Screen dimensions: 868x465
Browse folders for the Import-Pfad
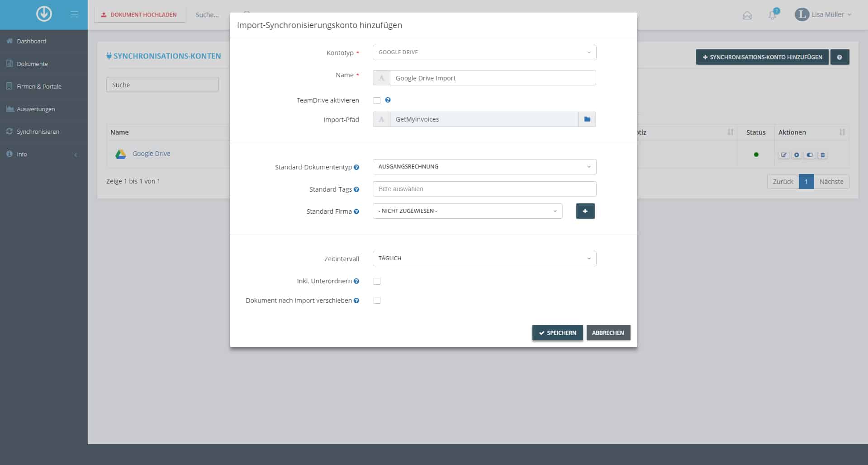(x=587, y=119)
